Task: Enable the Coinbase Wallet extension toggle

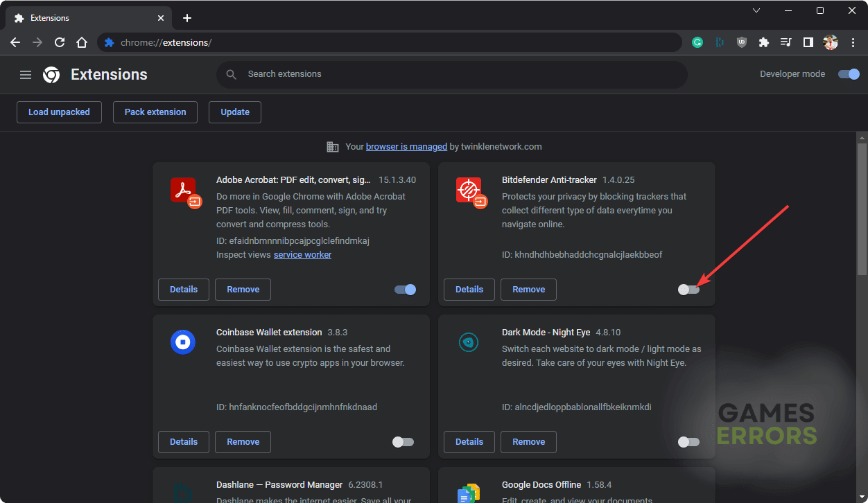Action: tap(403, 442)
